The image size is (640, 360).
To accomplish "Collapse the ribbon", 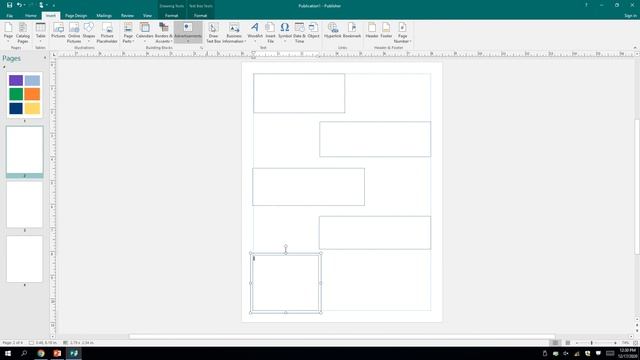I will (x=635, y=48).
